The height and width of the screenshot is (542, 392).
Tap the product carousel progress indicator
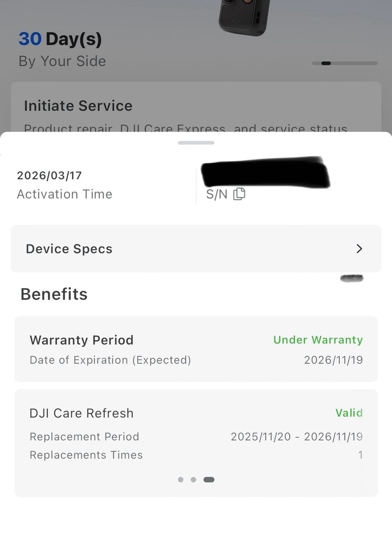point(345,63)
